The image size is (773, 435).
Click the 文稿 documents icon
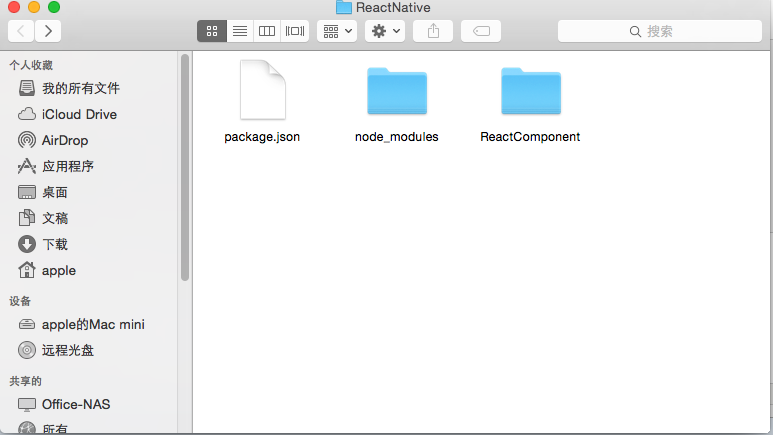[x=27, y=218]
